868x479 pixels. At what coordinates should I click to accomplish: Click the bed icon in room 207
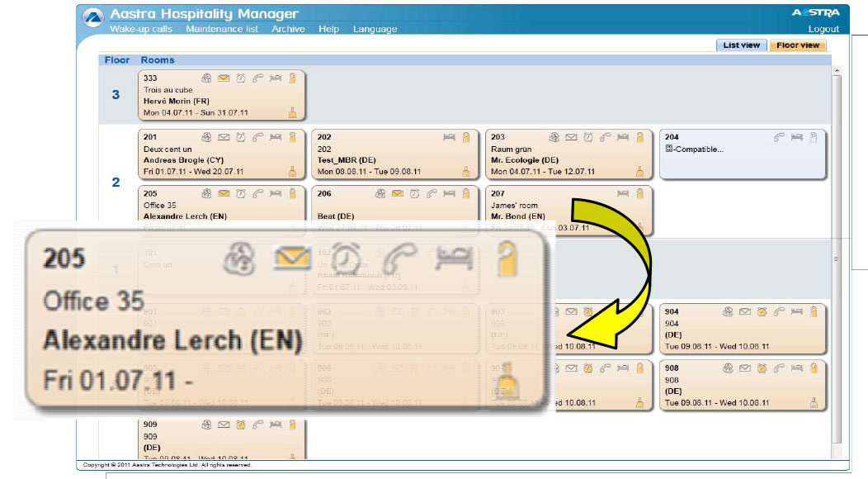click(x=623, y=193)
